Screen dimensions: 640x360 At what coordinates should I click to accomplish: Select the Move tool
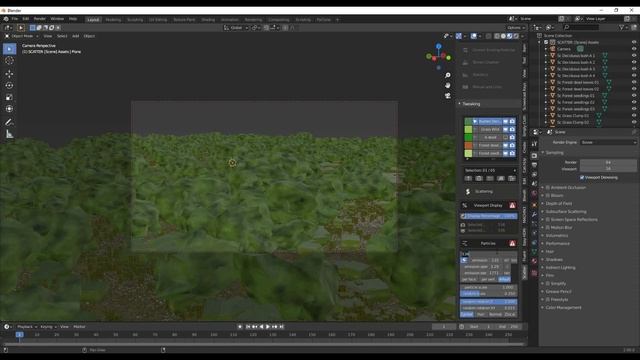(x=9, y=74)
